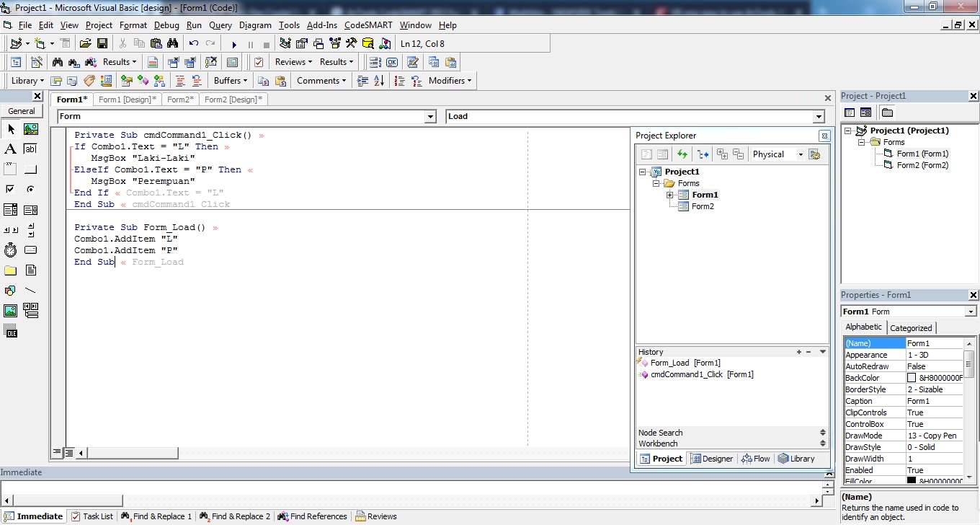Show the Properties Window via toolbar icon
This screenshot has width=980, height=525.
[x=301, y=44]
